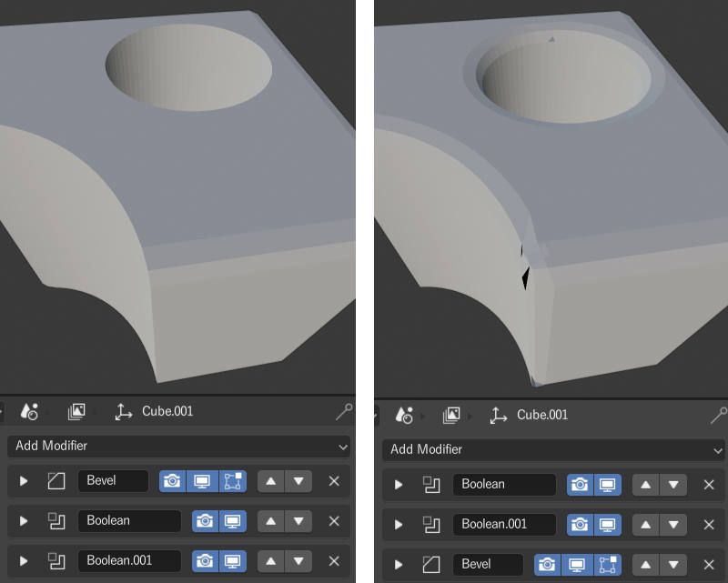This screenshot has height=583, width=728.
Task: Open Texture properties tab in left panel
Action: click(76, 411)
